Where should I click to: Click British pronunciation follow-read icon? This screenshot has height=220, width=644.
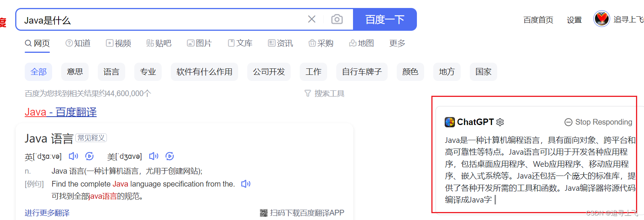[x=89, y=156]
